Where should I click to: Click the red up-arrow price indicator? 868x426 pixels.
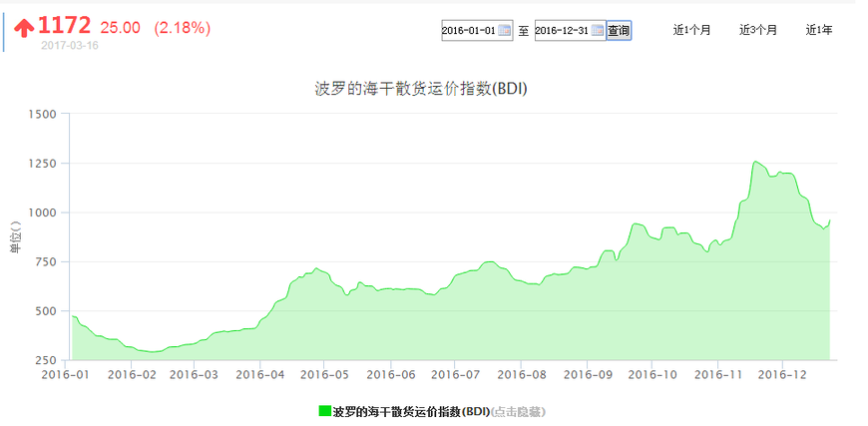click(24, 27)
